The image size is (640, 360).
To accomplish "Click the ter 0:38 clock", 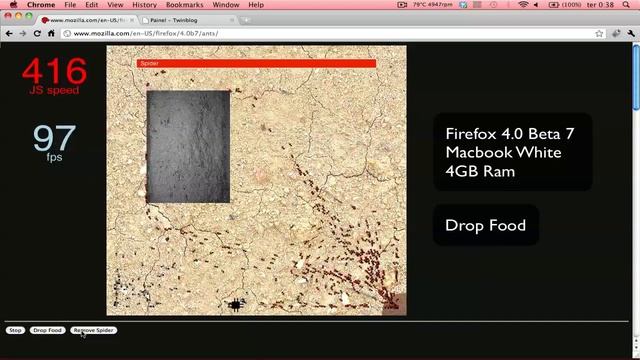I will (x=600, y=5).
